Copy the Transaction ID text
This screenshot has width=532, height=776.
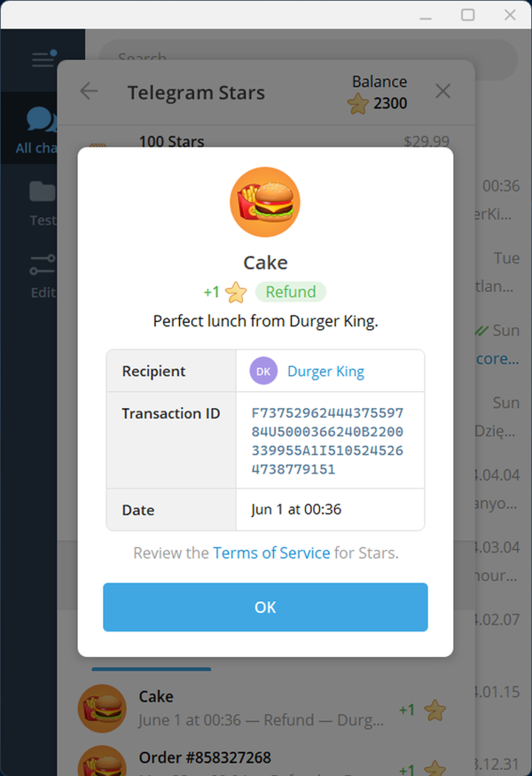[327, 441]
